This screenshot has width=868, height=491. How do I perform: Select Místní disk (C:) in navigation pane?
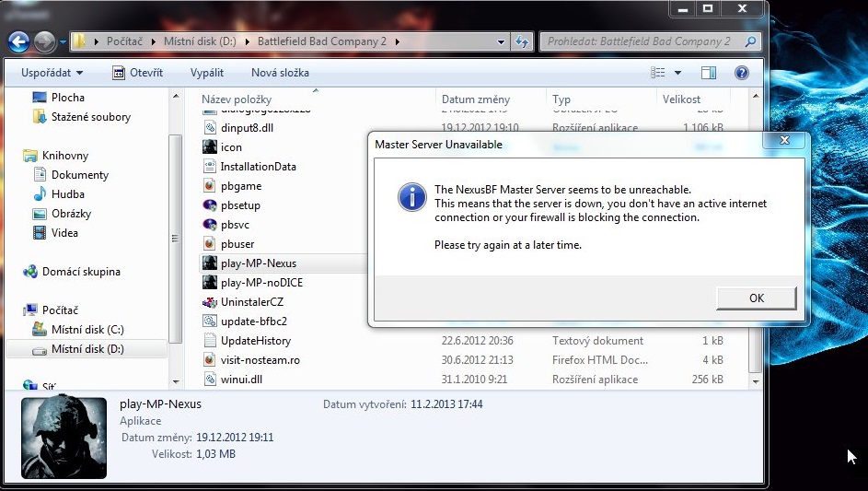coord(87,330)
